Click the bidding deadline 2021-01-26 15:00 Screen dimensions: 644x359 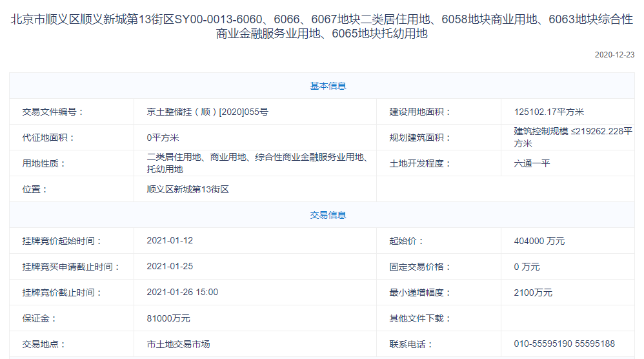point(182,292)
